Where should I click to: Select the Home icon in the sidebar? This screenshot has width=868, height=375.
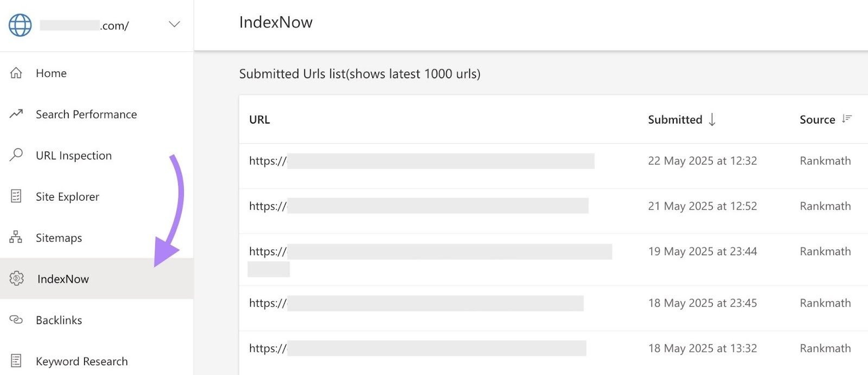[x=15, y=73]
